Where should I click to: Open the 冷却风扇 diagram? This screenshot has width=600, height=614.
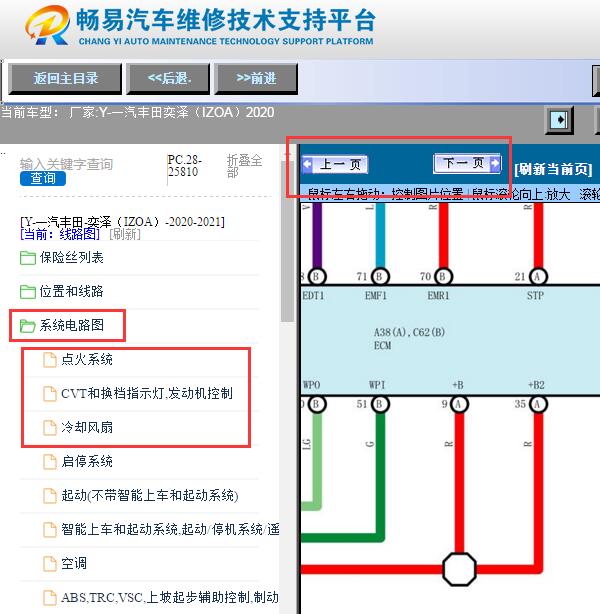click(87, 427)
